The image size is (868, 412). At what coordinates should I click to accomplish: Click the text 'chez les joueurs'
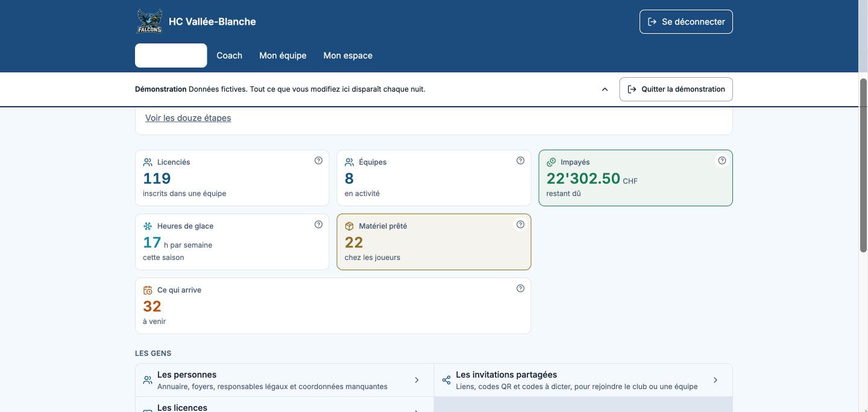(x=373, y=258)
